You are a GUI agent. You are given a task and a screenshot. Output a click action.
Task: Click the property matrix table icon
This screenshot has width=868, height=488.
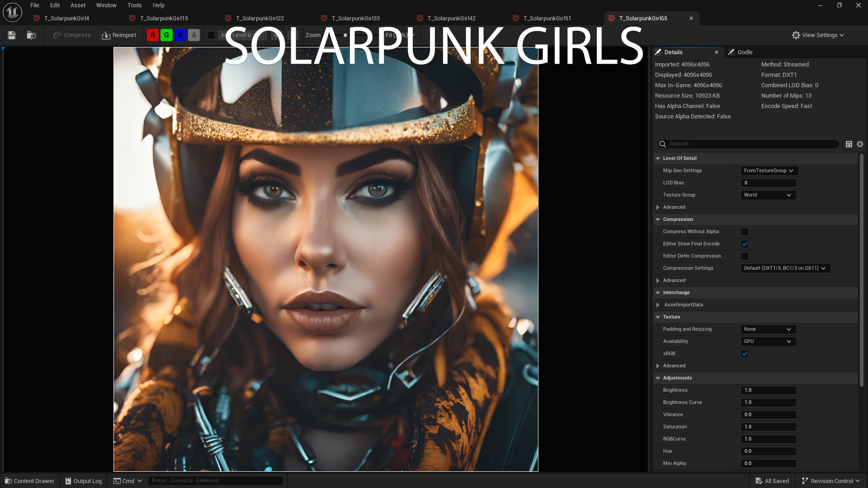point(849,144)
